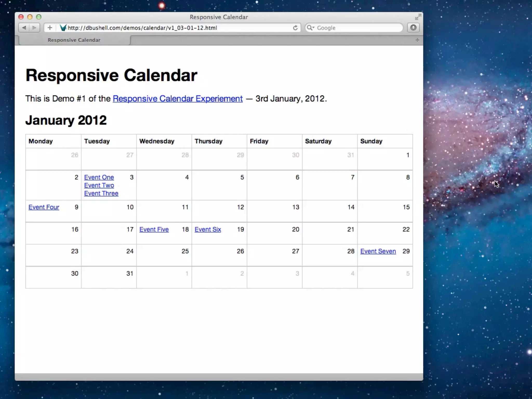Image resolution: width=532 pixels, height=399 pixels.
Task: Click the browser Back arrow button
Action: (x=24, y=28)
